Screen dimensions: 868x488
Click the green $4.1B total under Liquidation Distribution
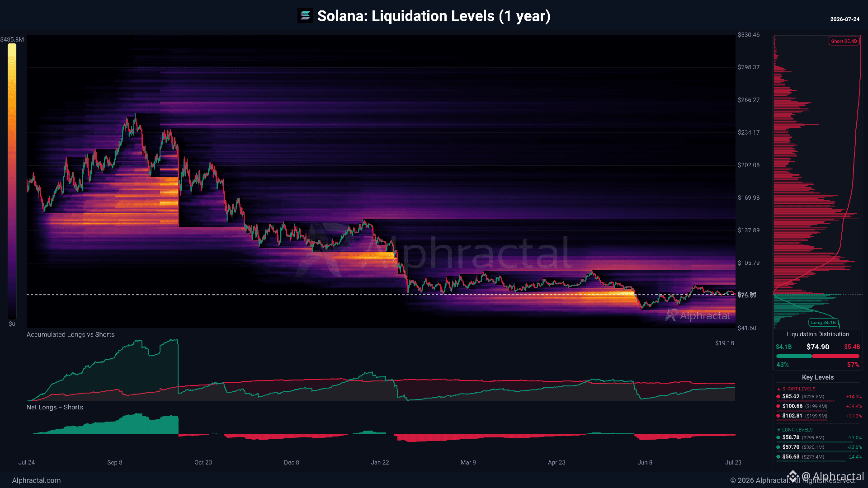(784, 347)
